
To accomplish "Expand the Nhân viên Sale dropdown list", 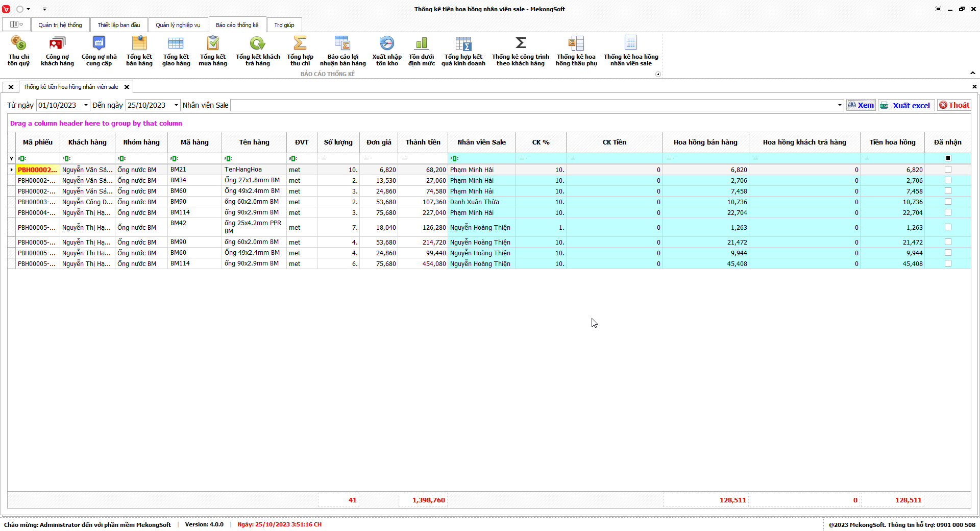I will 840,105.
